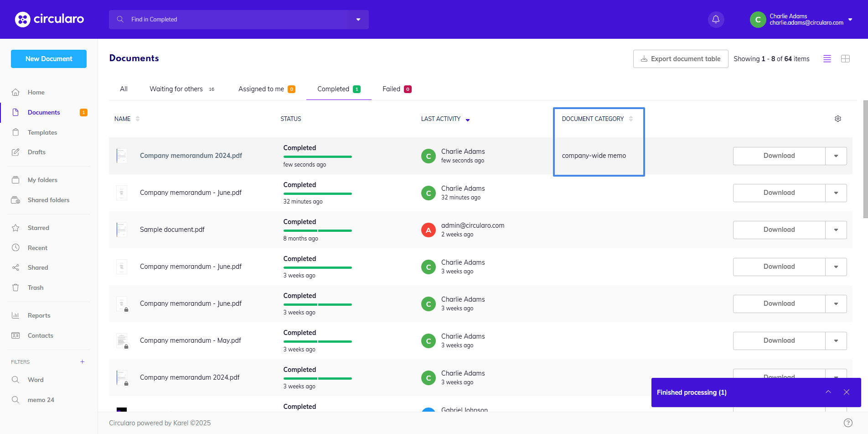Screen dimensions: 868x434
Task: Download Sample document.pdf
Action: click(x=779, y=230)
